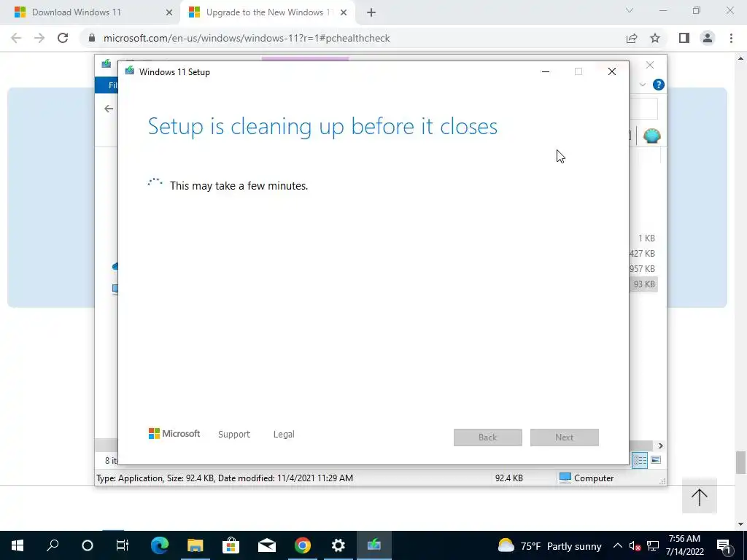Image resolution: width=747 pixels, height=560 pixels.
Task: Open Mail app from taskbar
Action: [267, 545]
